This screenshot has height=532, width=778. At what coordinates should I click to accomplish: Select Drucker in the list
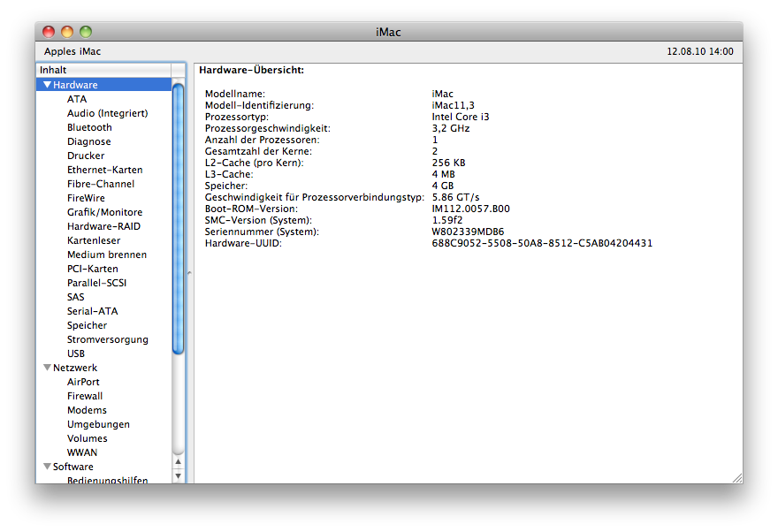coord(86,156)
